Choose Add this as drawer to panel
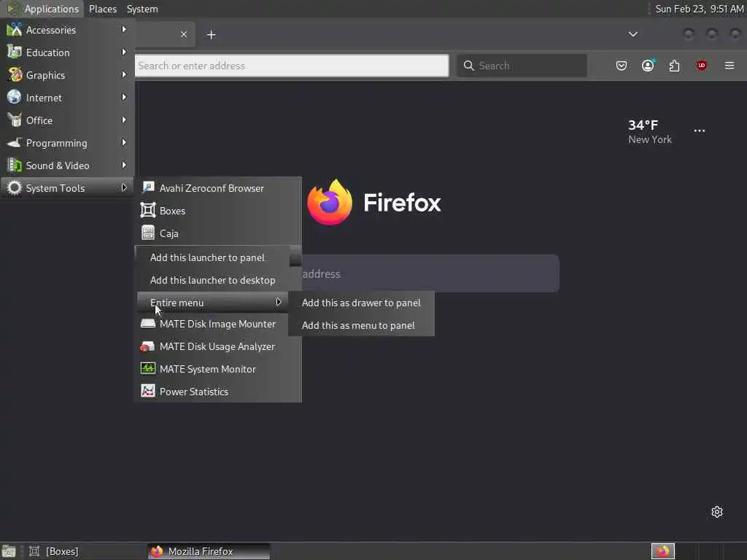This screenshot has width=747, height=560. [361, 303]
